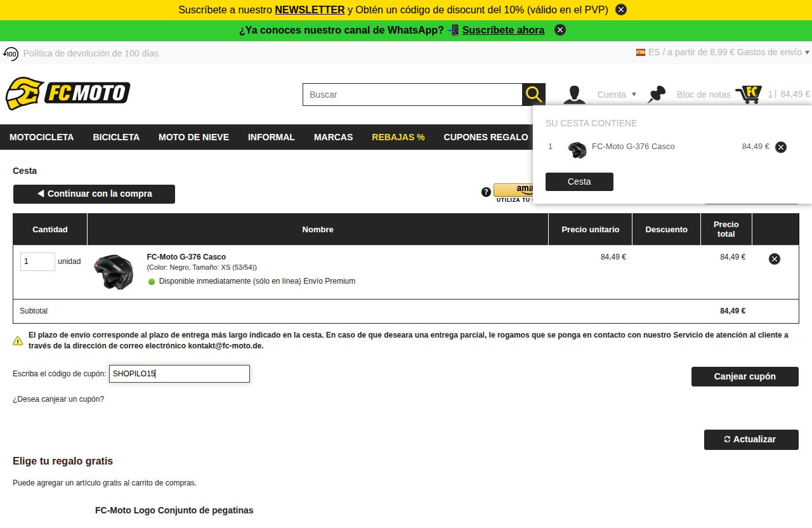Open FC-Moto G-376 Casco product link in table
Viewport: 812px width, 528px height.
(186, 257)
